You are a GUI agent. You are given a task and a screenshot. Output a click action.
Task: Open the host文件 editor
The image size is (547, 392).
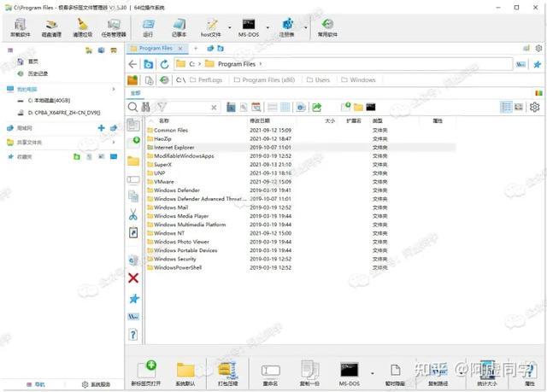(x=211, y=27)
